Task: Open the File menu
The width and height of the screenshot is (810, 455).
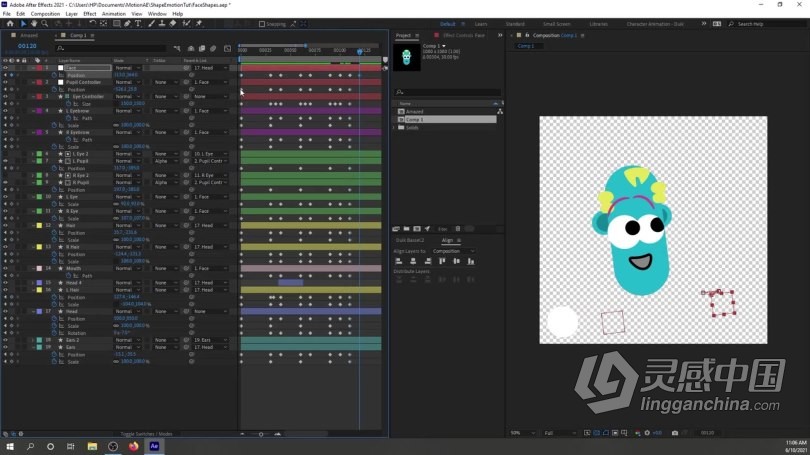Action: point(7,14)
